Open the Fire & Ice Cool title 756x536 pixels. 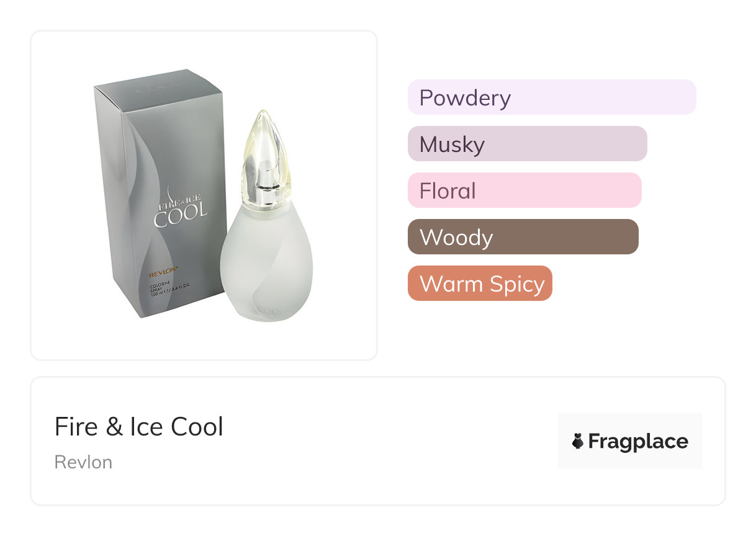click(x=139, y=427)
